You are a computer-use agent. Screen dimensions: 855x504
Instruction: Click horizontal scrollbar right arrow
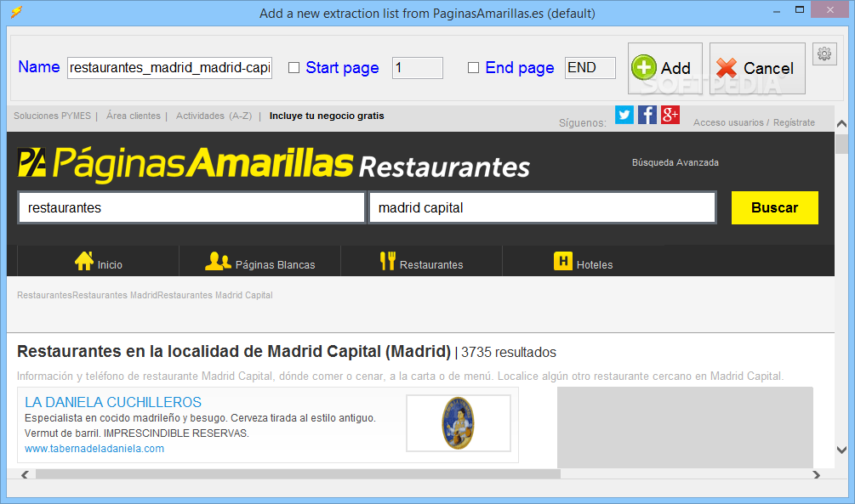pyautogui.click(x=816, y=474)
